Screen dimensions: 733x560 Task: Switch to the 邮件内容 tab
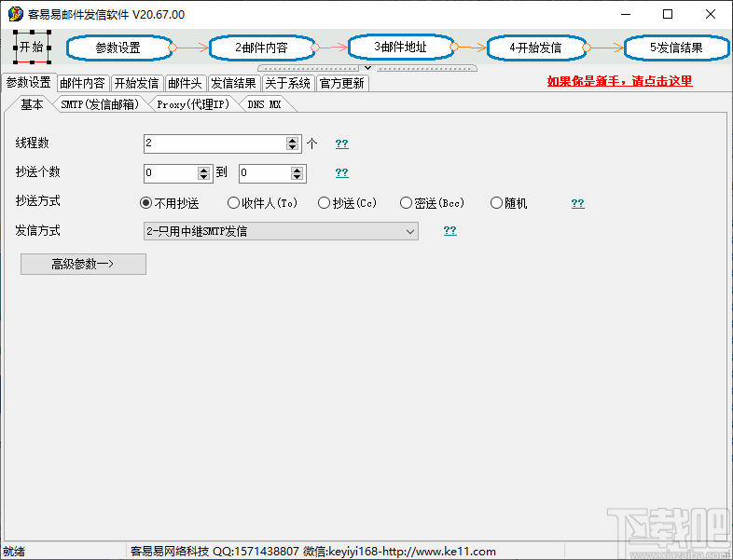pos(83,84)
